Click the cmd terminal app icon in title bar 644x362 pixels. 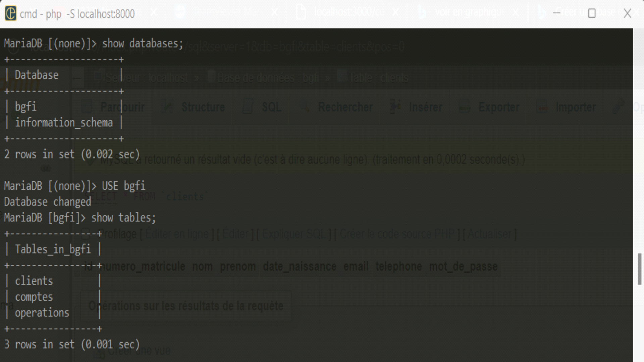click(x=10, y=13)
